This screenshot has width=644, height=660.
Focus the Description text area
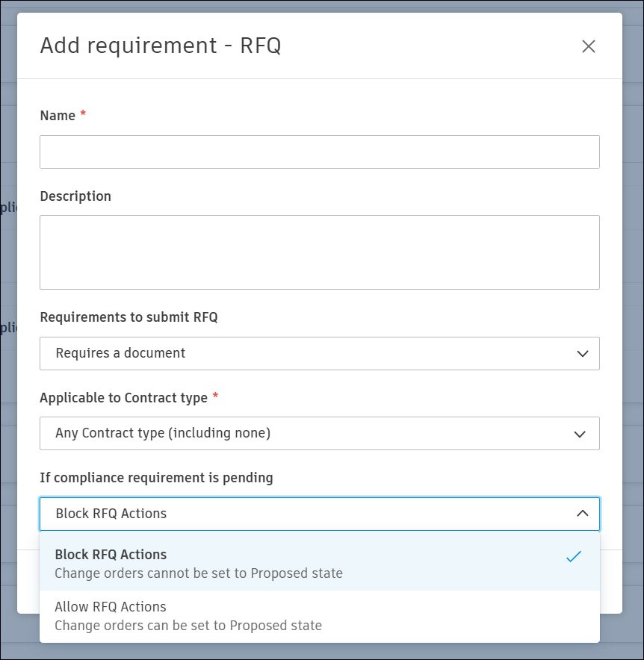pyautogui.click(x=319, y=252)
